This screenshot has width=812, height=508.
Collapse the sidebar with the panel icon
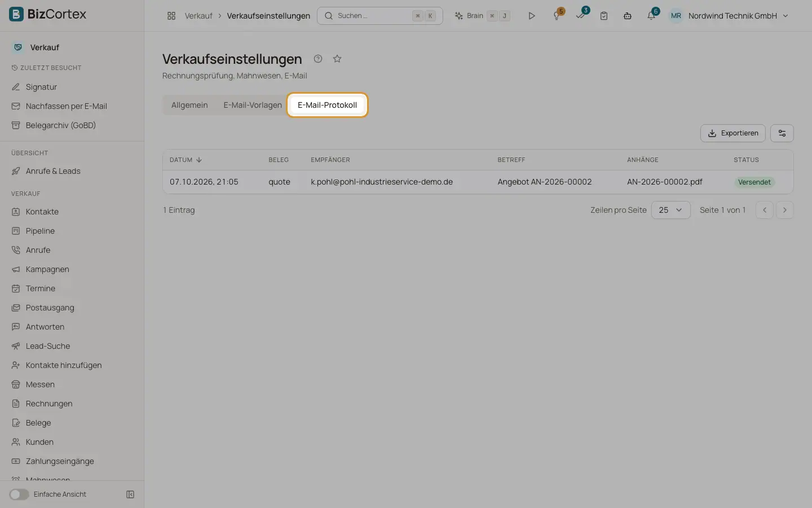click(130, 494)
